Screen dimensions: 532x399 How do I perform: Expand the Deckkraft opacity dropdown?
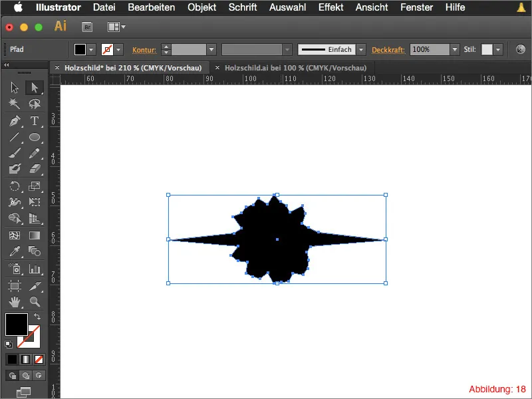tap(455, 49)
